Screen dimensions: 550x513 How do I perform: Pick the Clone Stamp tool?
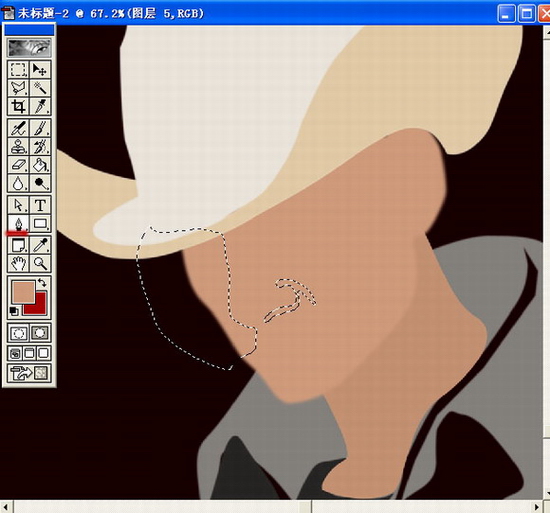18,146
